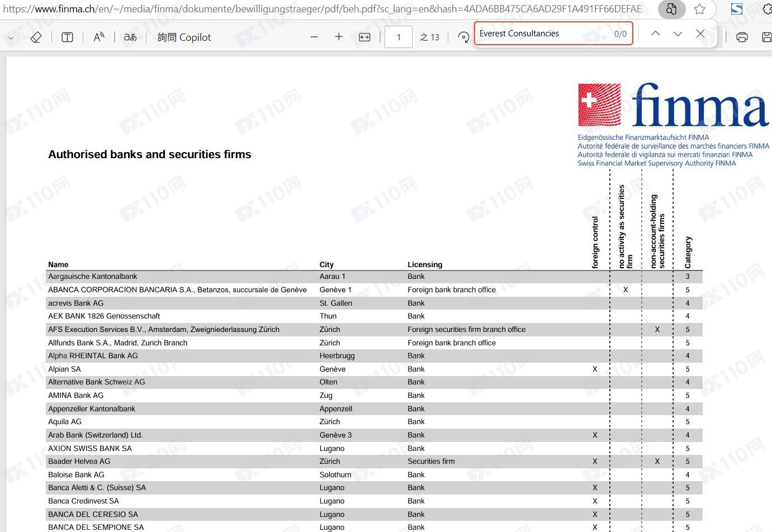Activate the Read aloud icon
The width and height of the screenshot is (772, 532).
(99, 37)
